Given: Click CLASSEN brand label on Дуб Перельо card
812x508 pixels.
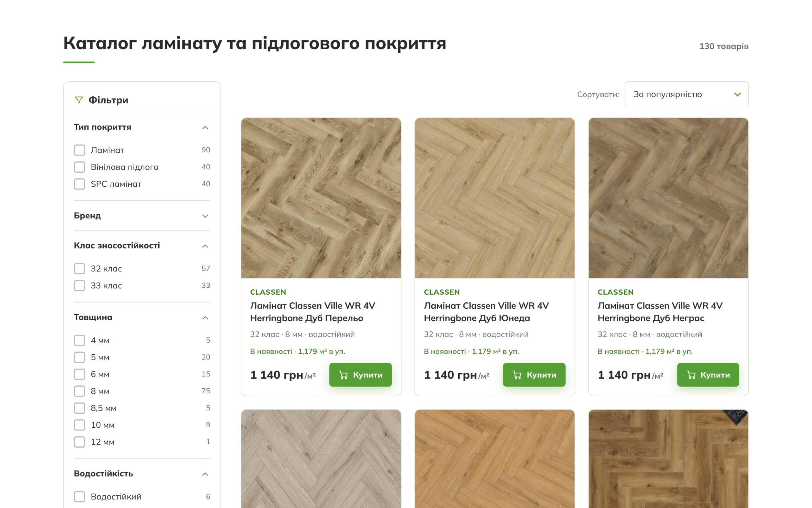Looking at the screenshot, I should pyautogui.click(x=268, y=292).
